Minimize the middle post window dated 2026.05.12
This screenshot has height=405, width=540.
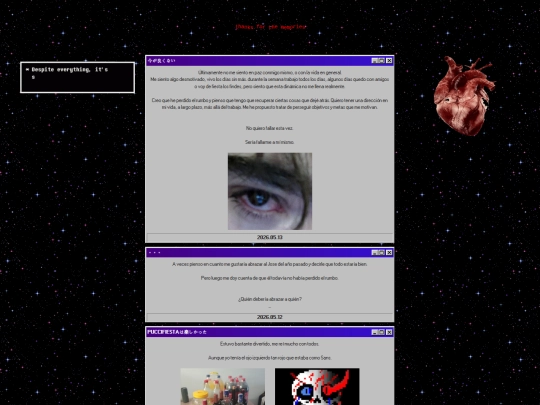click(375, 252)
